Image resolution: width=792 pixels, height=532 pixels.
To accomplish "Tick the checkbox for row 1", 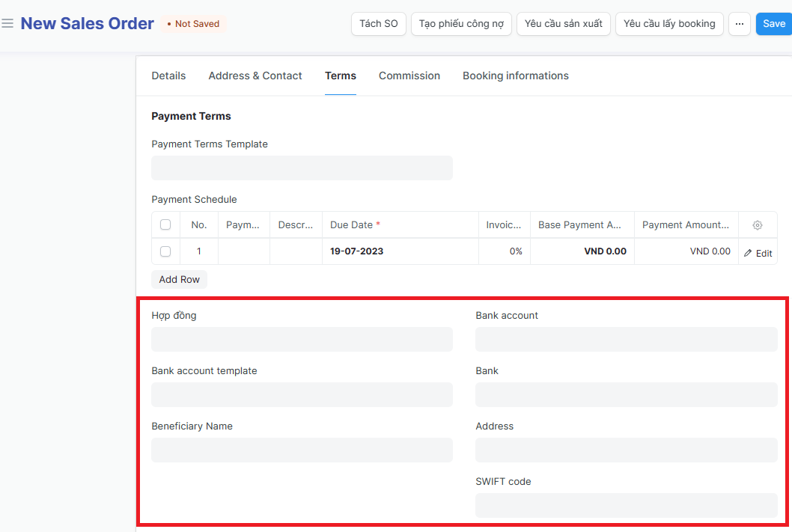I will click(x=165, y=251).
